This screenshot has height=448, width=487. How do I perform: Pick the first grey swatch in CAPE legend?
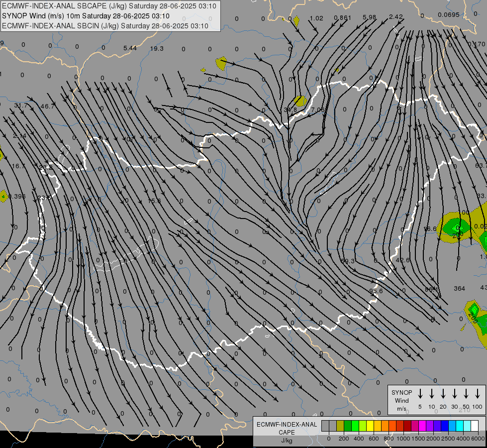pyautogui.click(x=325, y=426)
